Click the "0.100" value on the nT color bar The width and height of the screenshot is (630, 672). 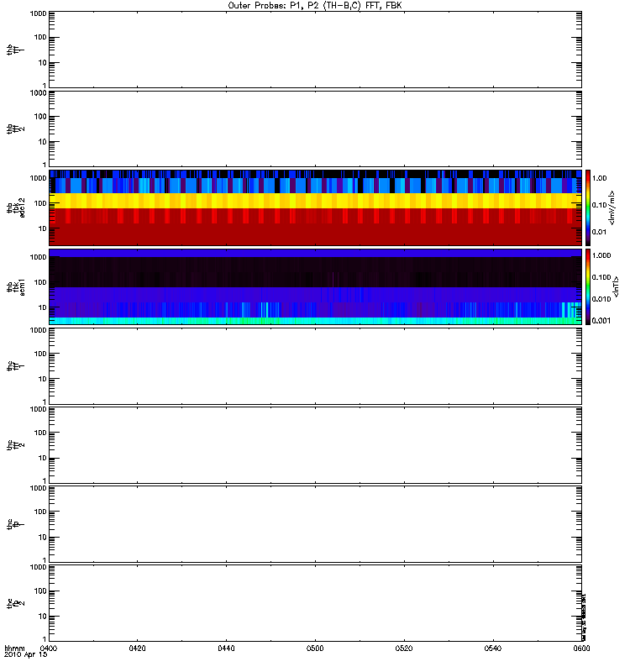601,277
